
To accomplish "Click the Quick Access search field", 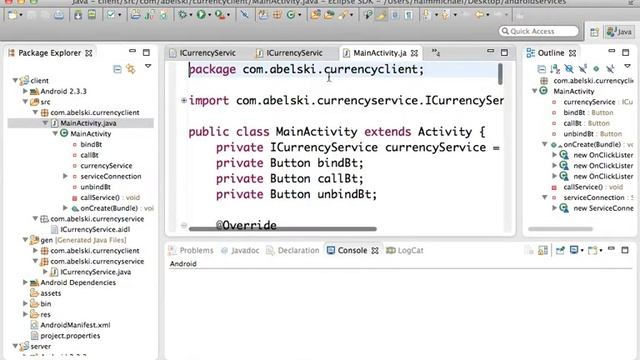I will (539, 31).
